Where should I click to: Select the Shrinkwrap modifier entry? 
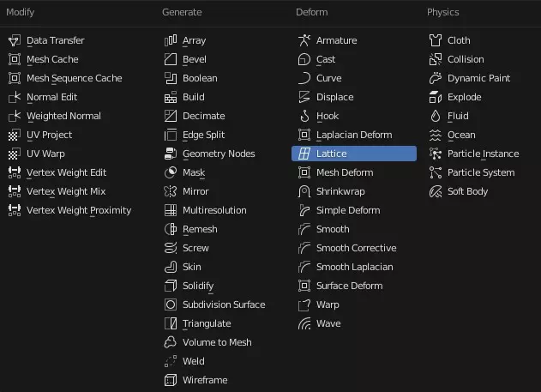(x=332, y=191)
